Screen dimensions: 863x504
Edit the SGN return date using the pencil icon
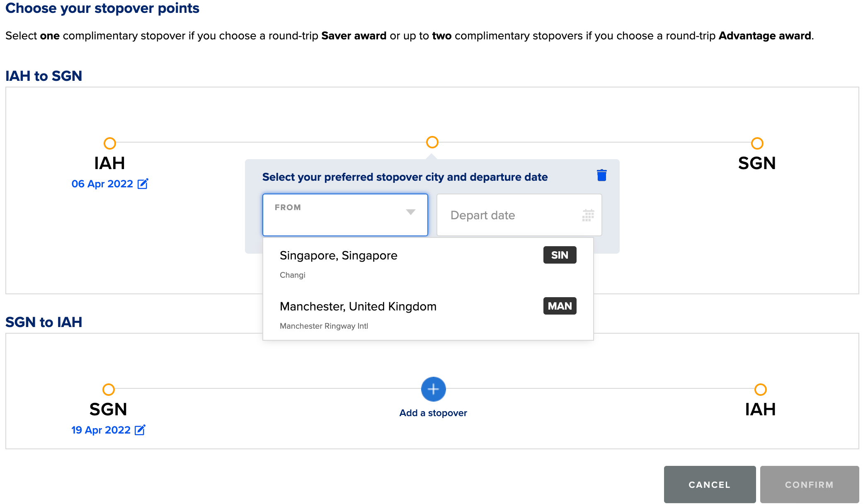point(141,430)
